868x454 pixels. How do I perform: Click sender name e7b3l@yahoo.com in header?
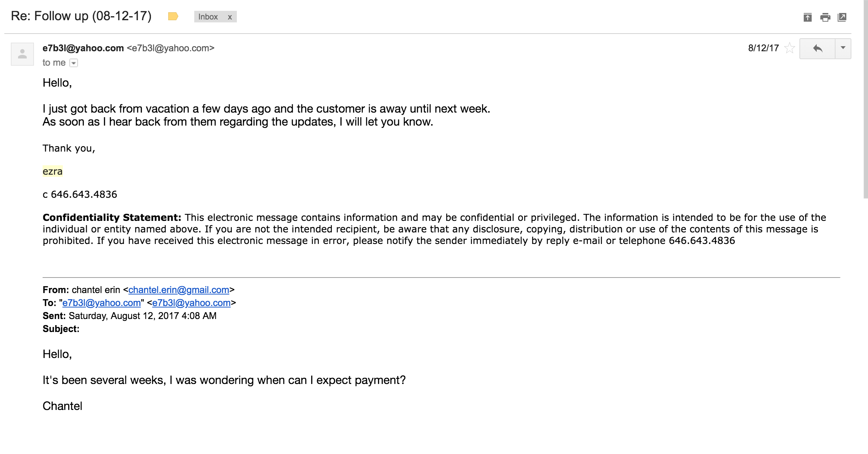[x=83, y=48]
